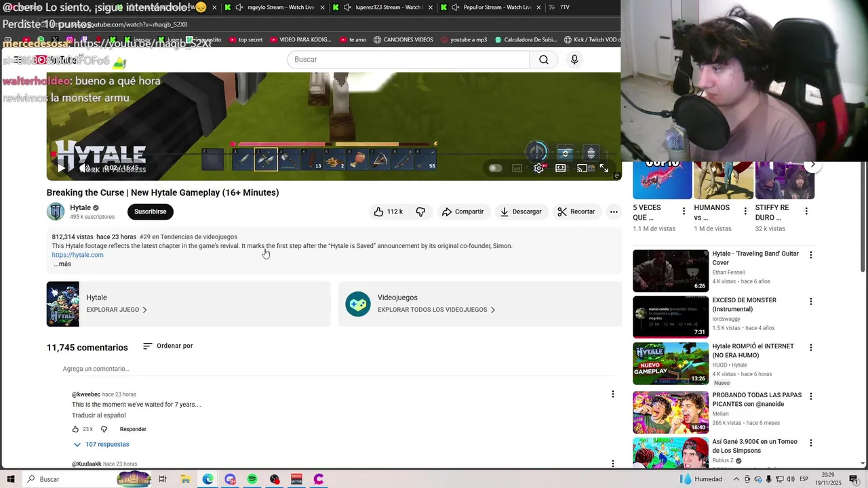Open File Explorer from taskbar

185,479
